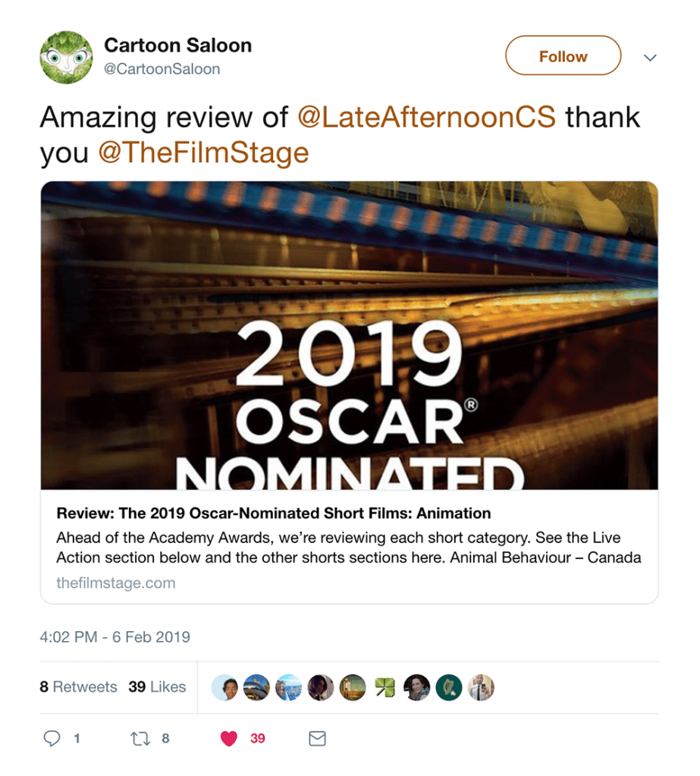
Task: Open the mirror selfie liker avatar
Action: click(481, 687)
